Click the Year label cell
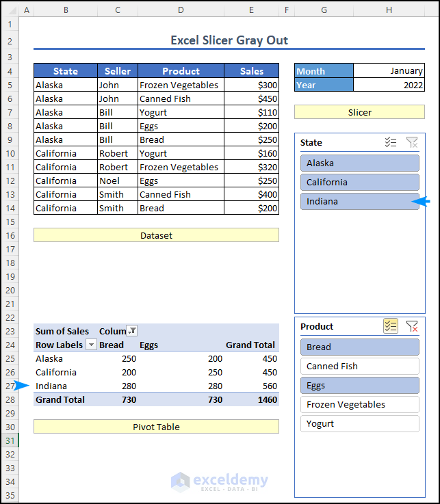The height and width of the screenshot is (504, 440). [x=324, y=85]
